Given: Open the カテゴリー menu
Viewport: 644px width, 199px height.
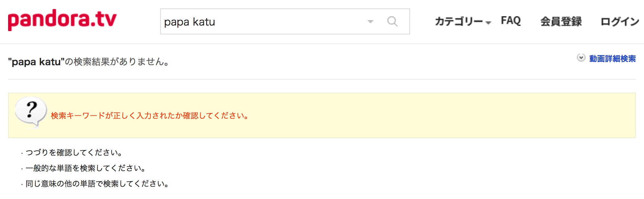Looking at the screenshot, I should click(x=459, y=21).
